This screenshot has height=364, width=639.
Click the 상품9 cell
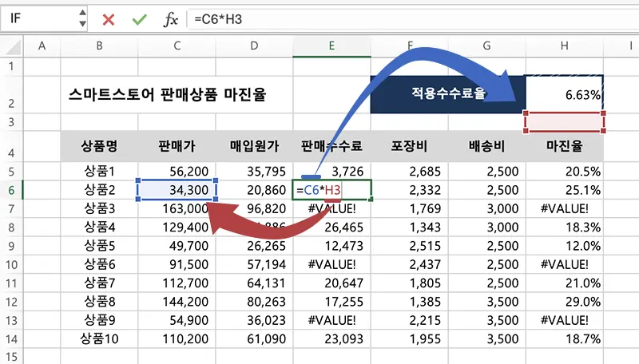point(99,320)
